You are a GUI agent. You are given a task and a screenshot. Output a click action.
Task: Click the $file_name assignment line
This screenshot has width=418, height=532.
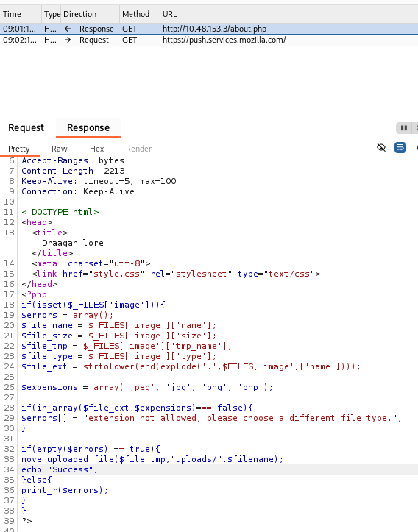[118, 325]
